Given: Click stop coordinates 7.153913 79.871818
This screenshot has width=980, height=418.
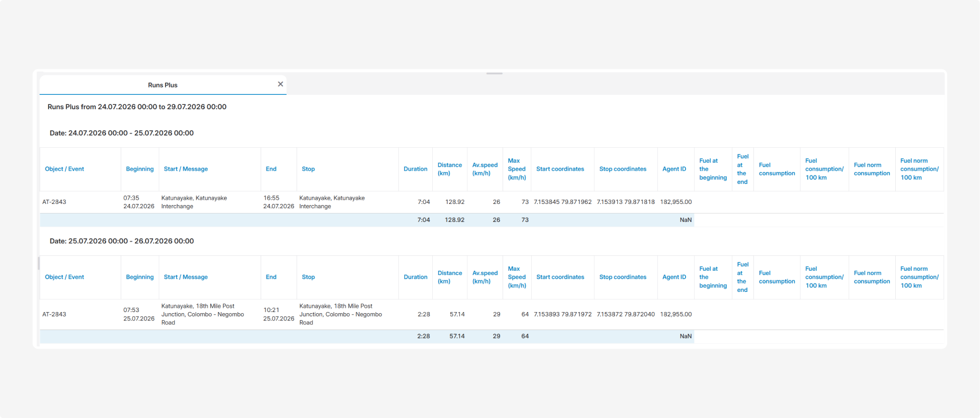Looking at the screenshot, I should 626,202.
